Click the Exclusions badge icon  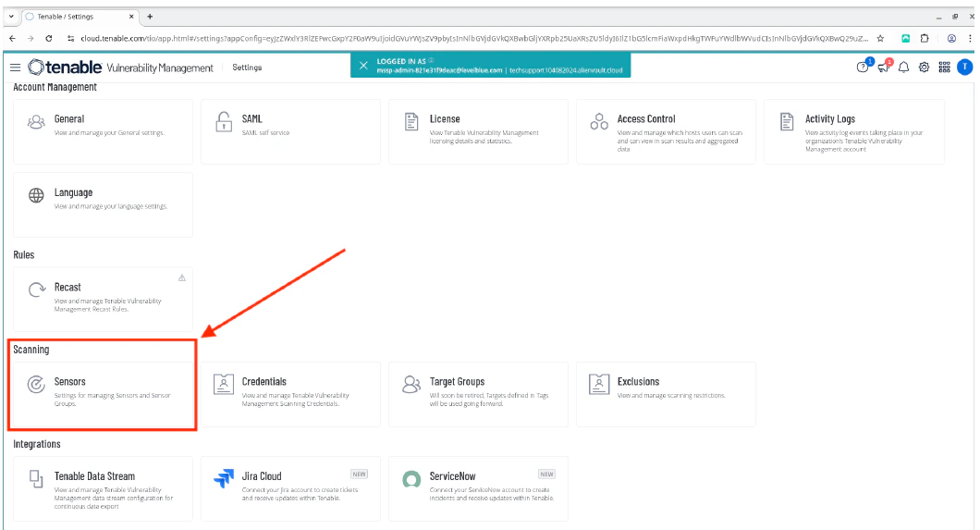point(599,384)
